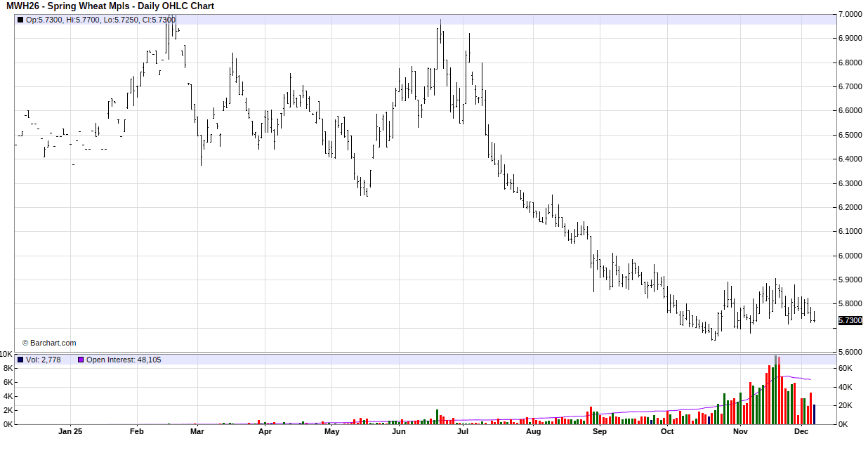Image resolution: width=868 pixels, height=453 pixels.
Task: Click the 7.0000 price axis label
Action: [x=850, y=14]
